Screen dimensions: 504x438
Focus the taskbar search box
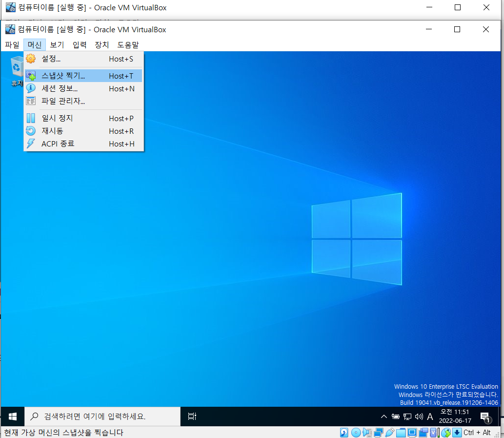click(102, 417)
